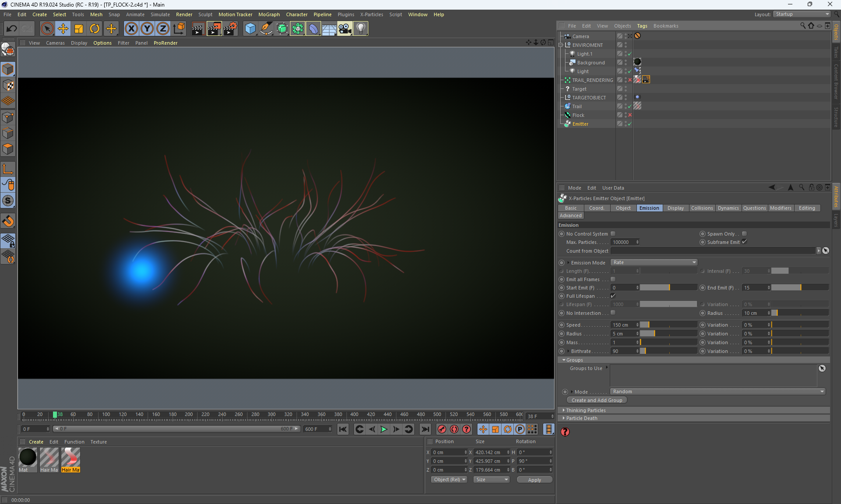Open the Cube primitive object icon
Image resolution: width=841 pixels, height=504 pixels.
coord(250,29)
